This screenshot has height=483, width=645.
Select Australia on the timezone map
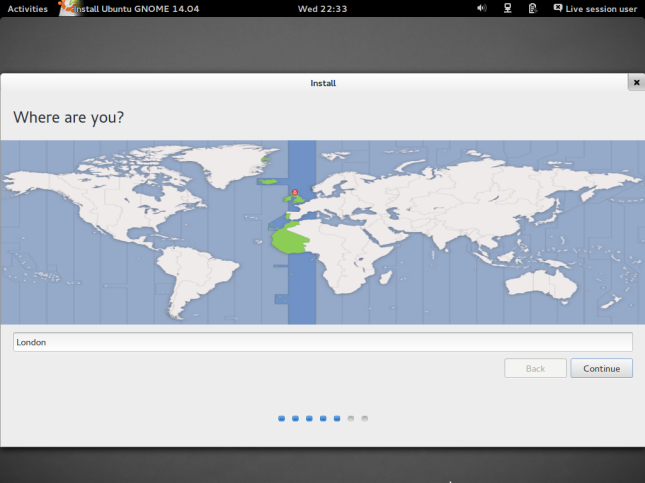(541, 284)
